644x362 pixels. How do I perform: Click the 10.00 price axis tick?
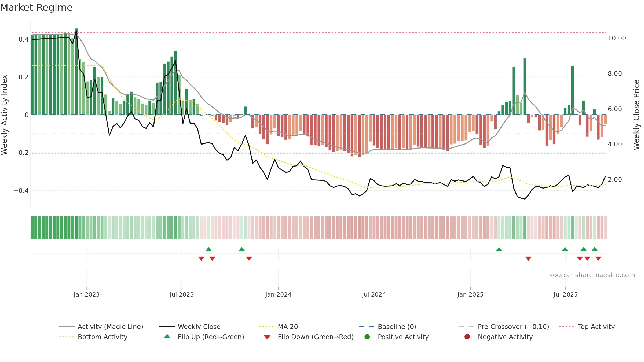click(617, 38)
